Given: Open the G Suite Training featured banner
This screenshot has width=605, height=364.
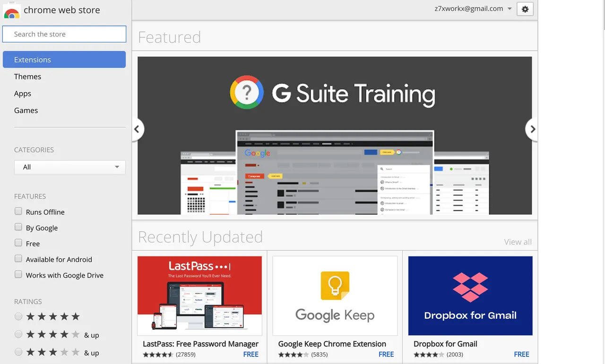Looking at the screenshot, I should click(335, 136).
